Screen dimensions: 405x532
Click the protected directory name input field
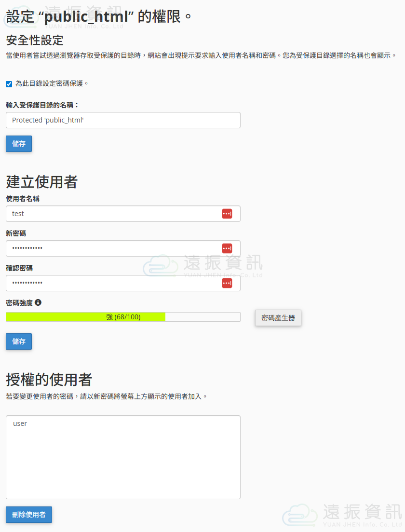click(123, 120)
